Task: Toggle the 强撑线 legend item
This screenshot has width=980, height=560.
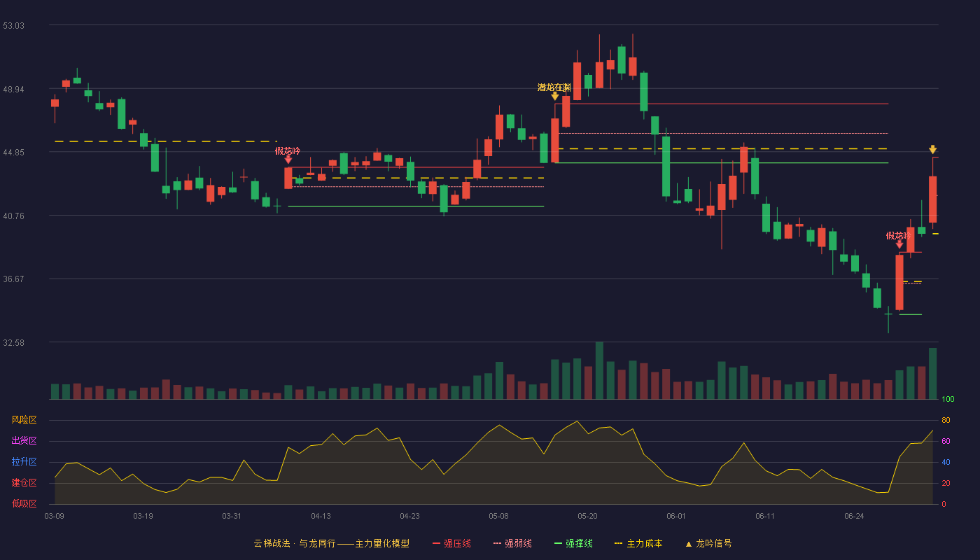Action: pos(573,543)
